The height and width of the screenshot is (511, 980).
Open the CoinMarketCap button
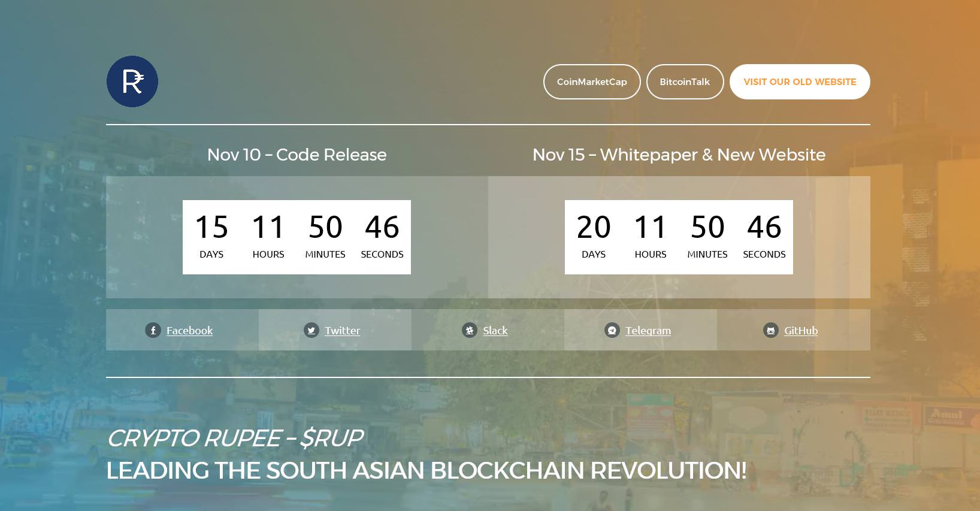592,81
